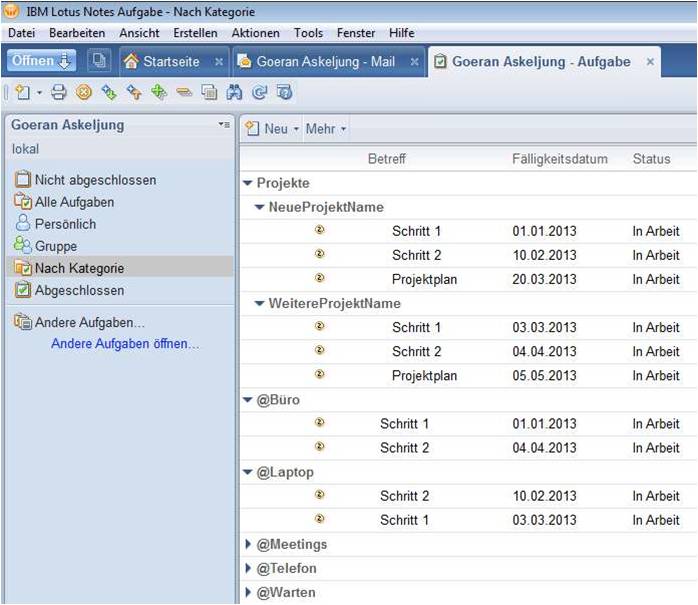Click the window thumbnails icon beside Öffnen
Viewport: 698px width, 605px height.
click(99, 61)
